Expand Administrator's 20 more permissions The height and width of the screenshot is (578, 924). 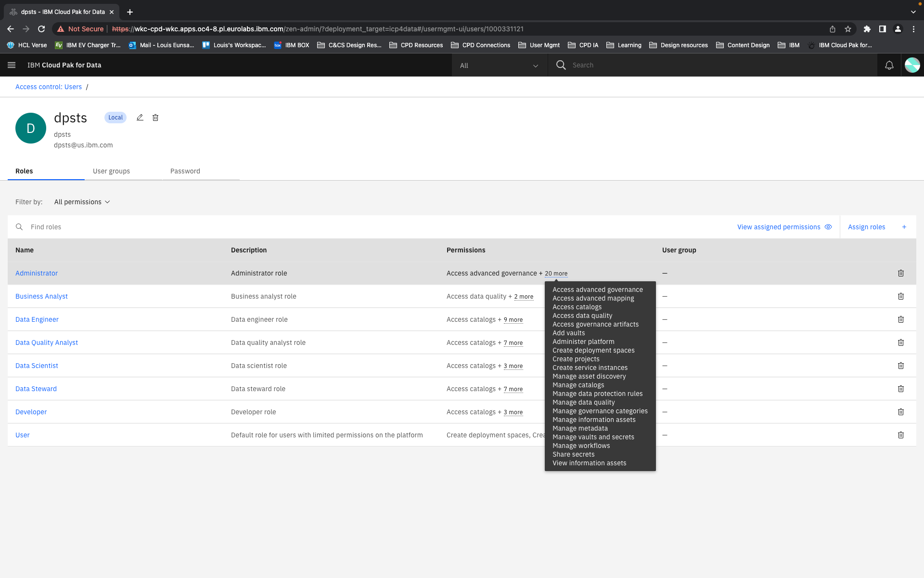click(x=556, y=274)
